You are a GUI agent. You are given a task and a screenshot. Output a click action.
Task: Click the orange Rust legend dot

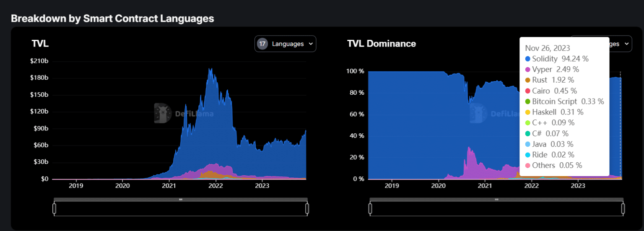pos(528,80)
